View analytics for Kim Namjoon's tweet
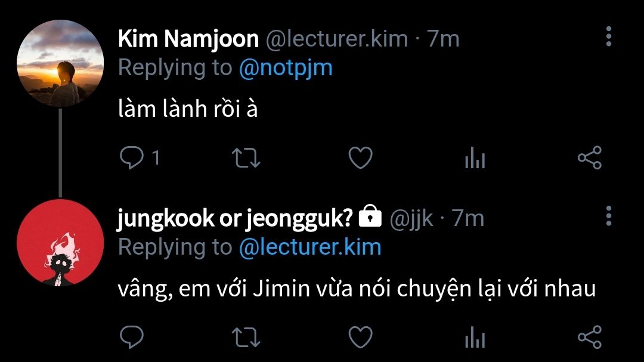 click(x=475, y=159)
